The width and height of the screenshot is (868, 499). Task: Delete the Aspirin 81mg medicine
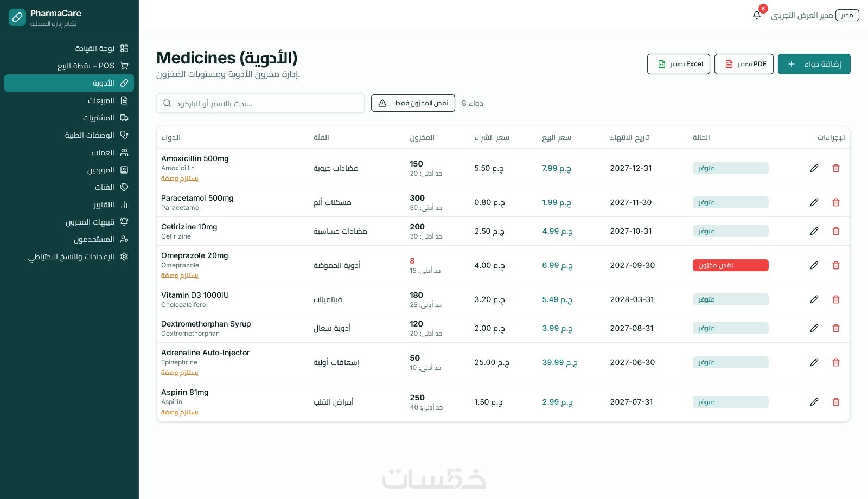point(836,402)
